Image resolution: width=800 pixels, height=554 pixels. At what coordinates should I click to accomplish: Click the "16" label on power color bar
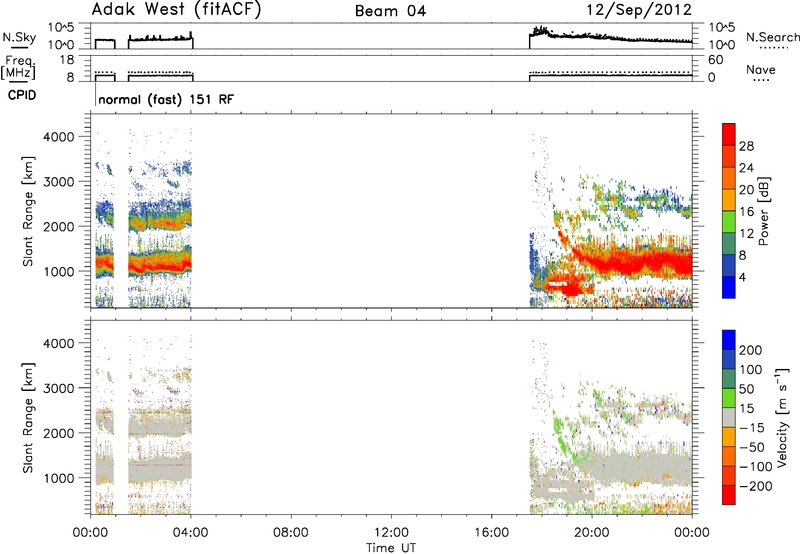[746, 212]
